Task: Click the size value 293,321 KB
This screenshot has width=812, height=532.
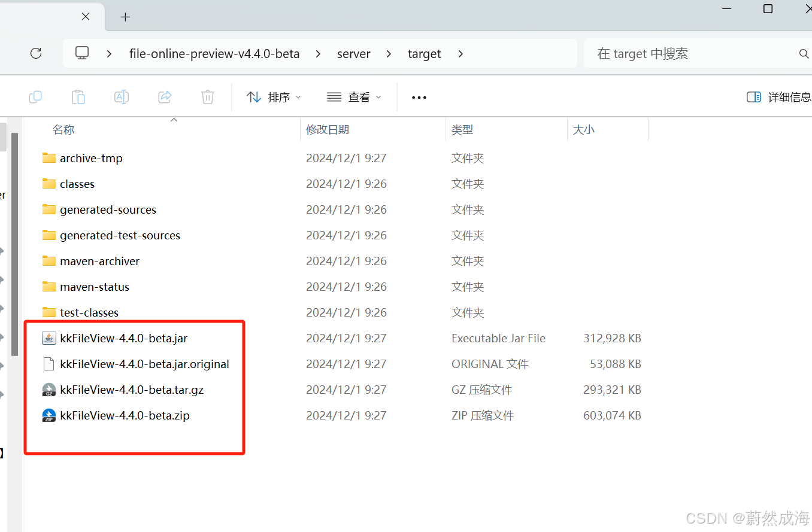Action: pos(612,390)
